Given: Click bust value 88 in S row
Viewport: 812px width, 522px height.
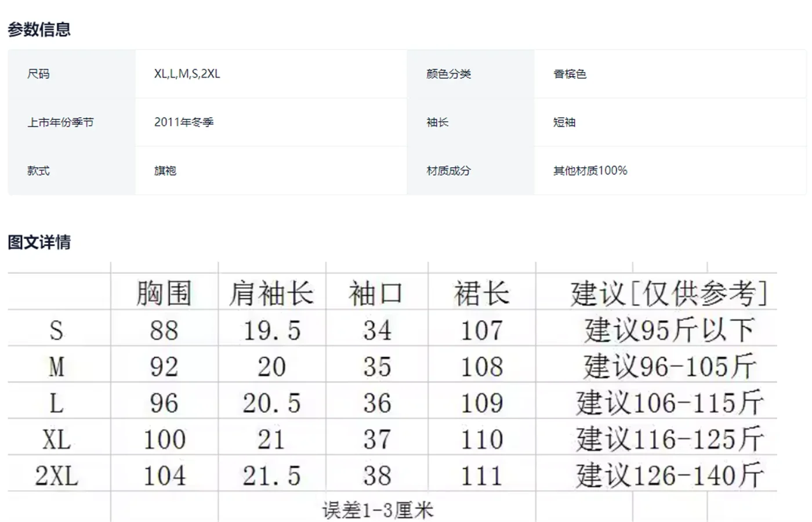Looking at the screenshot, I should click(164, 331).
